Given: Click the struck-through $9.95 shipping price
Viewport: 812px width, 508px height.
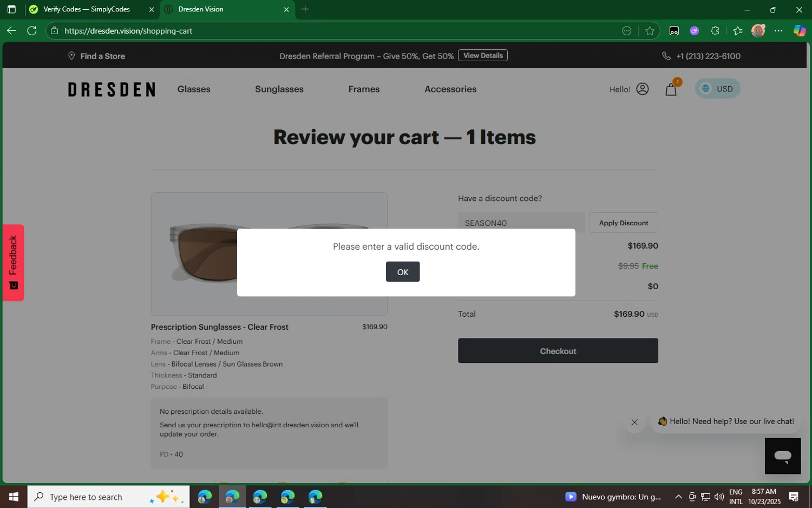Looking at the screenshot, I should (x=628, y=266).
